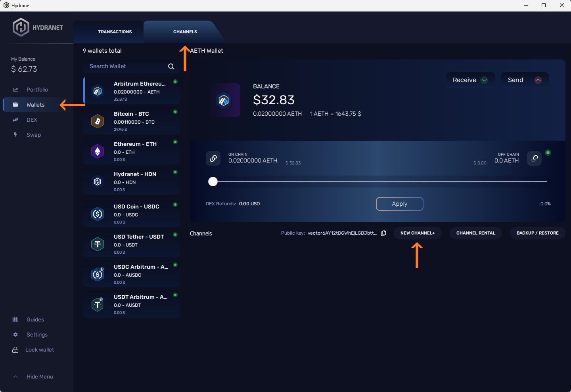Click the Hide Menu label
Viewport: 571px width, 392px height.
pyautogui.click(x=40, y=377)
